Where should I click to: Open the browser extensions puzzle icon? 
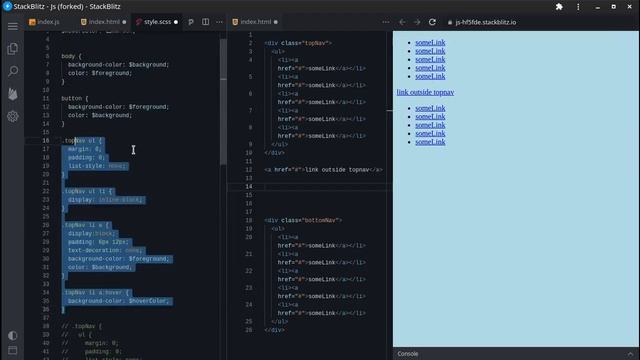pyautogui.click(x=559, y=7)
